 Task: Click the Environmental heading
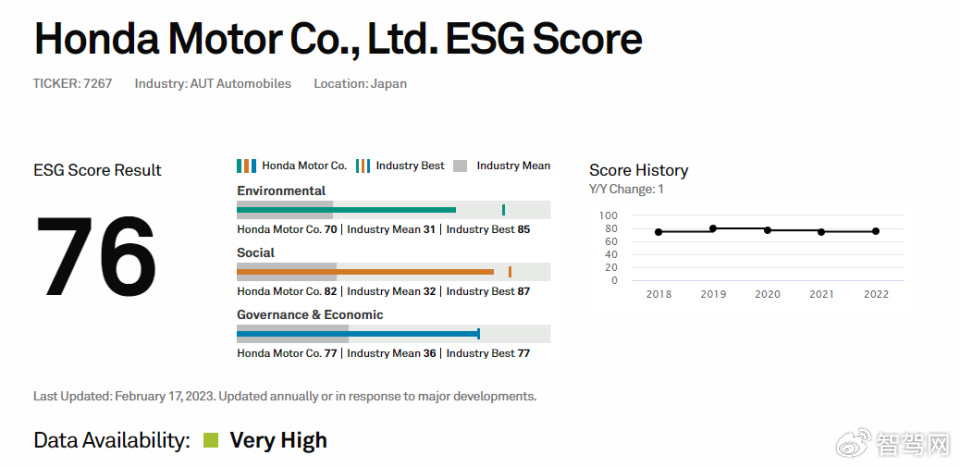281,191
